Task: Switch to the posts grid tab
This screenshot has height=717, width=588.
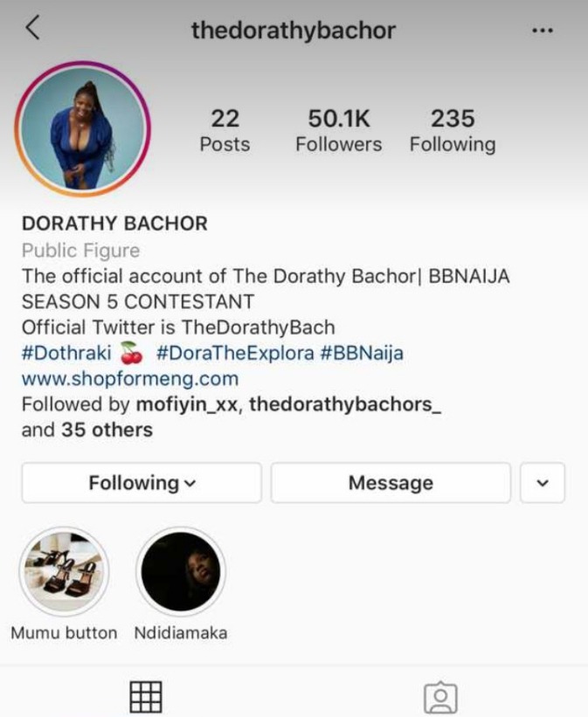Action: pos(146,697)
